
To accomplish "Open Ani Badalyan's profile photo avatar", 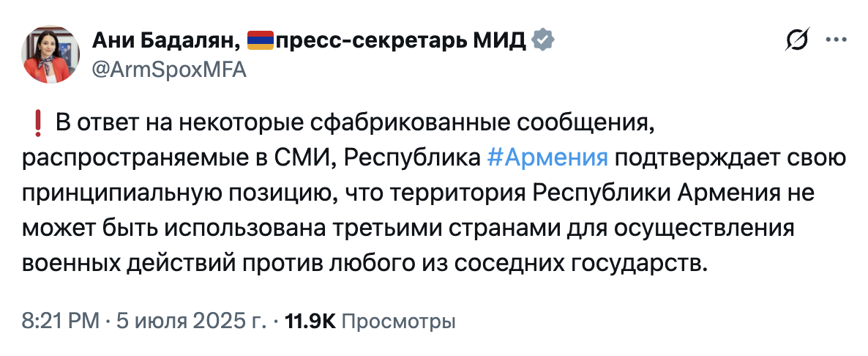I will coord(50,54).
